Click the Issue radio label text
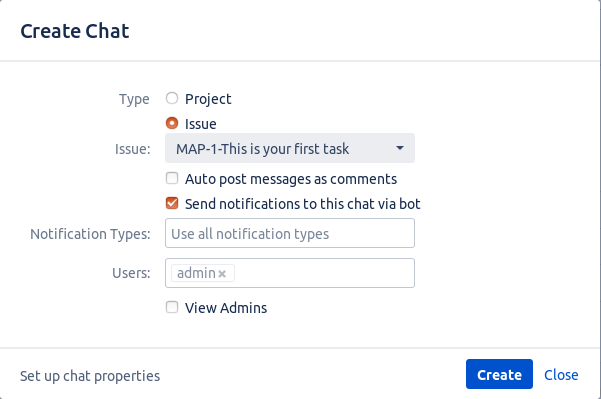Image resolution: width=601 pixels, height=399 pixels. click(x=200, y=124)
